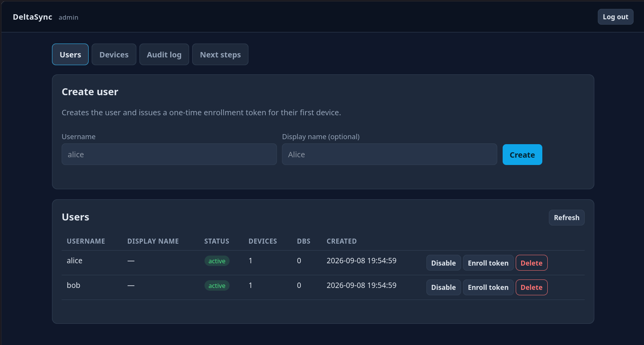Delete the alice user
Screen dimensions: 644x345
tap(532, 263)
